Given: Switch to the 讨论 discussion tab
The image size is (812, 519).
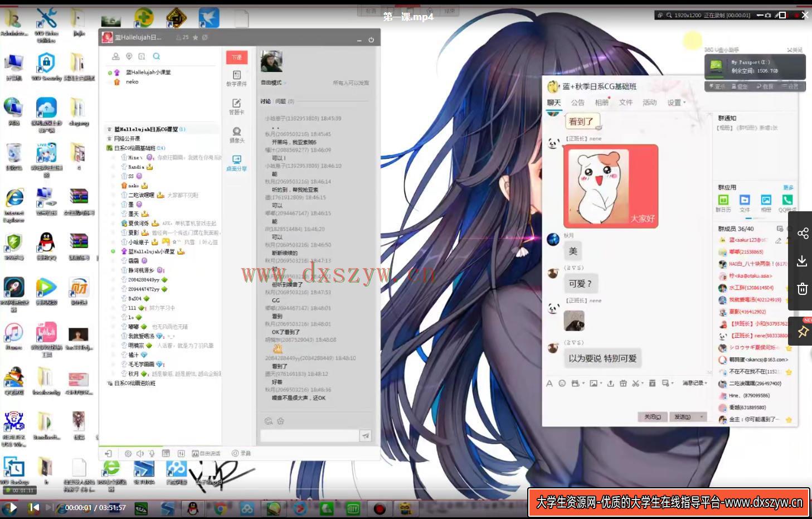Looking at the screenshot, I should coord(265,101).
